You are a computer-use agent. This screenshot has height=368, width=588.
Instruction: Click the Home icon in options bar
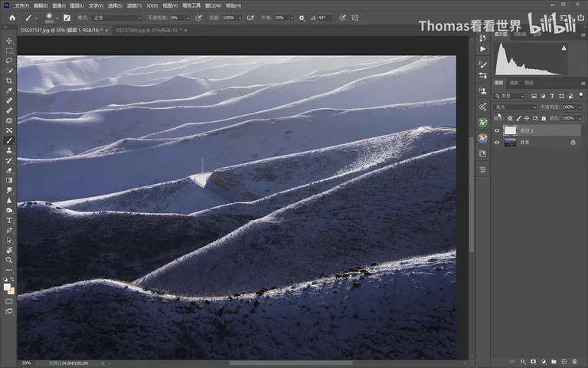(x=12, y=18)
